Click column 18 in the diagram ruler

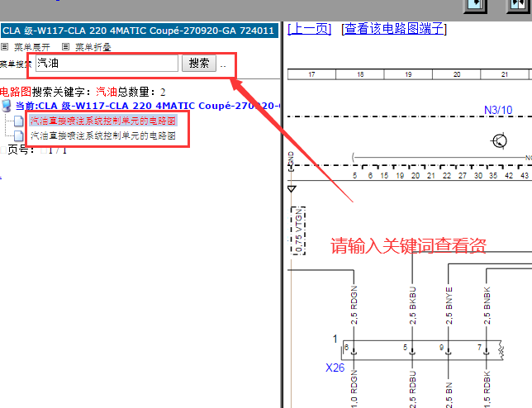[x=360, y=74]
